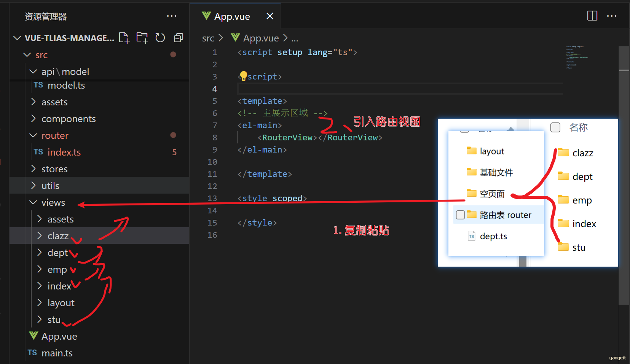Click the clazz folder icon in file window
This screenshot has width=630, height=364.
[563, 153]
